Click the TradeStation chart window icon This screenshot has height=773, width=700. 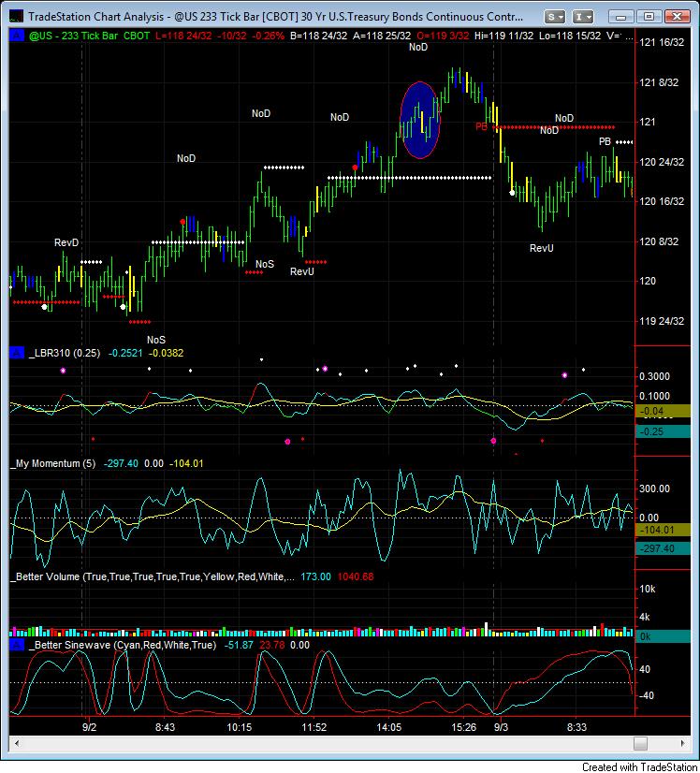[16, 17]
